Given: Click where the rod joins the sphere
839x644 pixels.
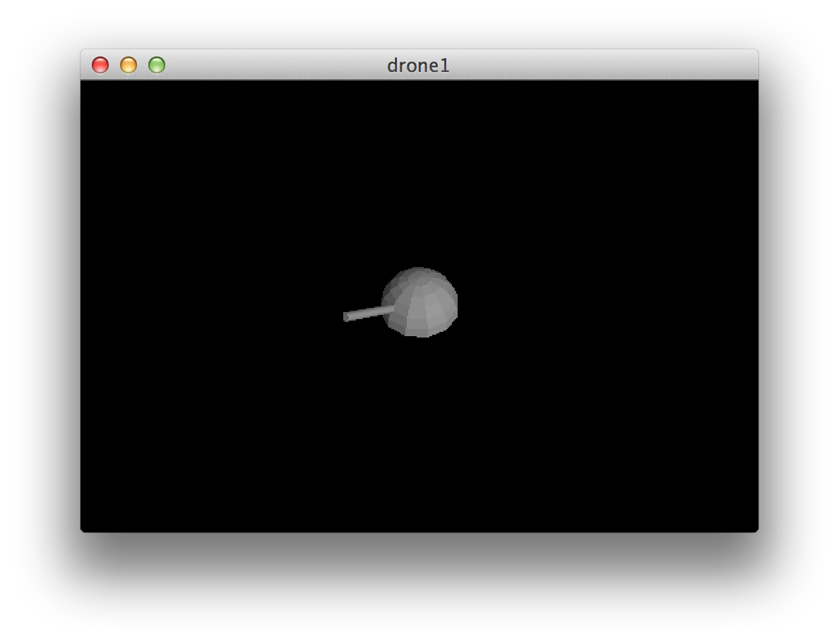Looking at the screenshot, I should (x=391, y=309).
